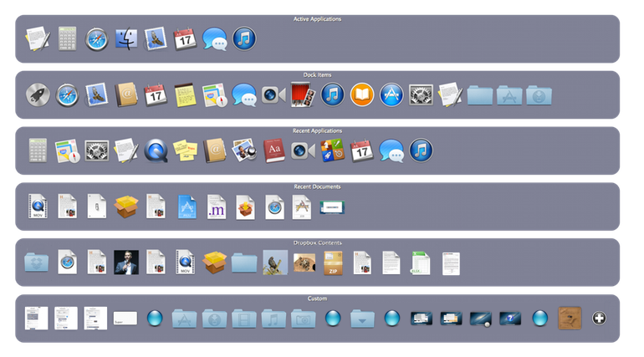Viewport: 644px width, 357px height.
Task: Open System Preferences gear in Dock Items row
Action: click(421, 95)
